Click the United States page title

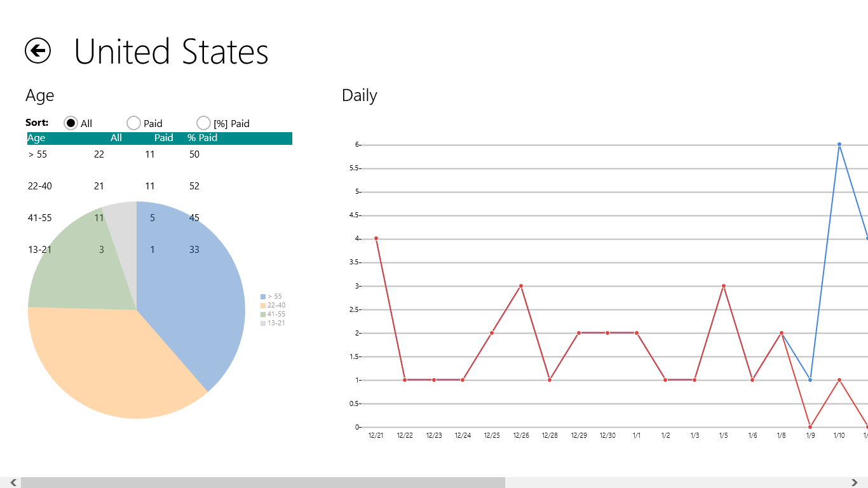click(172, 52)
